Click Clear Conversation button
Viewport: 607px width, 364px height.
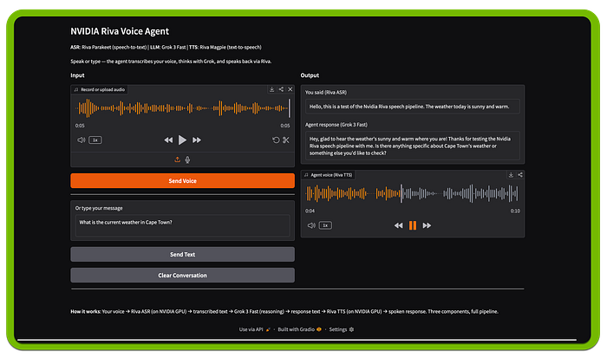(x=182, y=275)
